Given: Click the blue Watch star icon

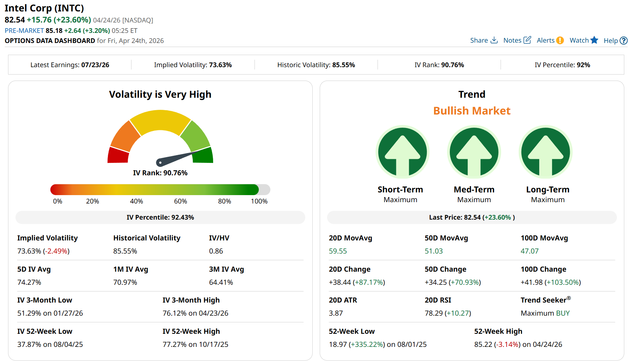Looking at the screenshot, I should (594, 40).
